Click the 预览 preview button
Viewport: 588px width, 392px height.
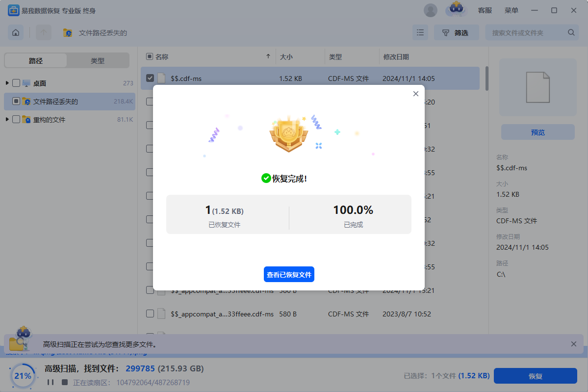[x=537, y=132]
